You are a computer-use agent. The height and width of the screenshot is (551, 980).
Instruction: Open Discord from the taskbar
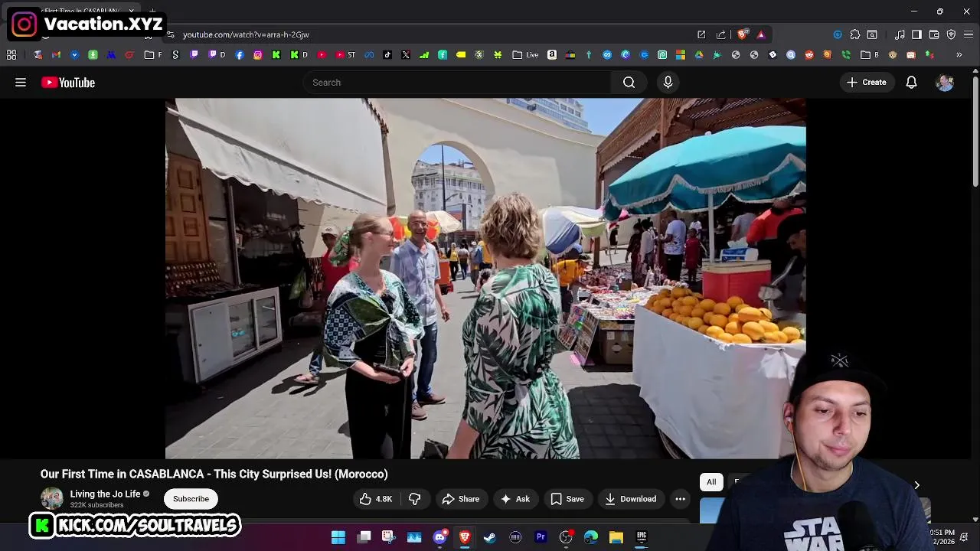439,537
